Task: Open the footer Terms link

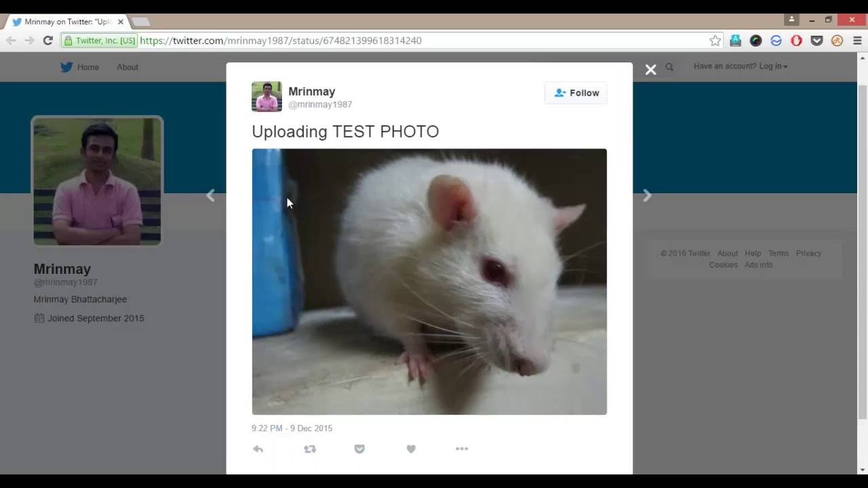Action: (x=778, y=253)
